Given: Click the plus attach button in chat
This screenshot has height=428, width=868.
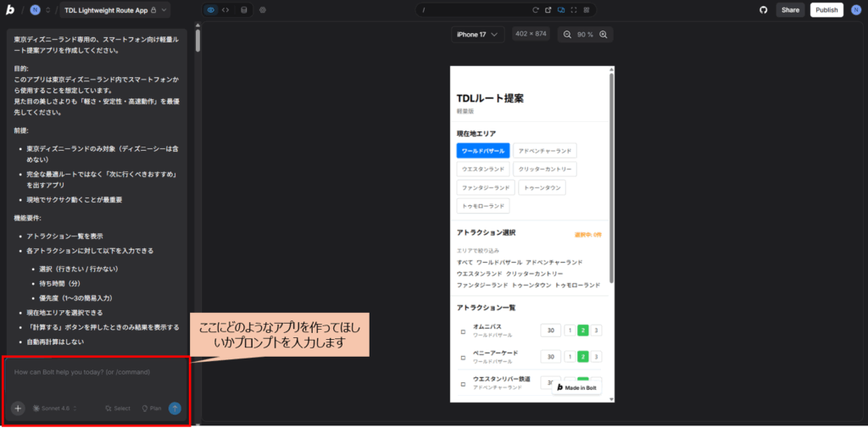Looking at the screenshot, I should click(18, 408).
